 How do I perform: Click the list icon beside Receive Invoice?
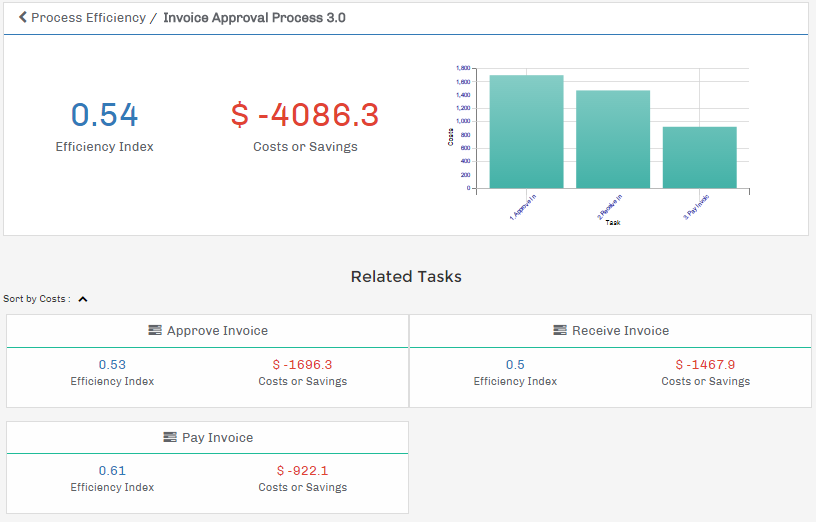point(560,330)
